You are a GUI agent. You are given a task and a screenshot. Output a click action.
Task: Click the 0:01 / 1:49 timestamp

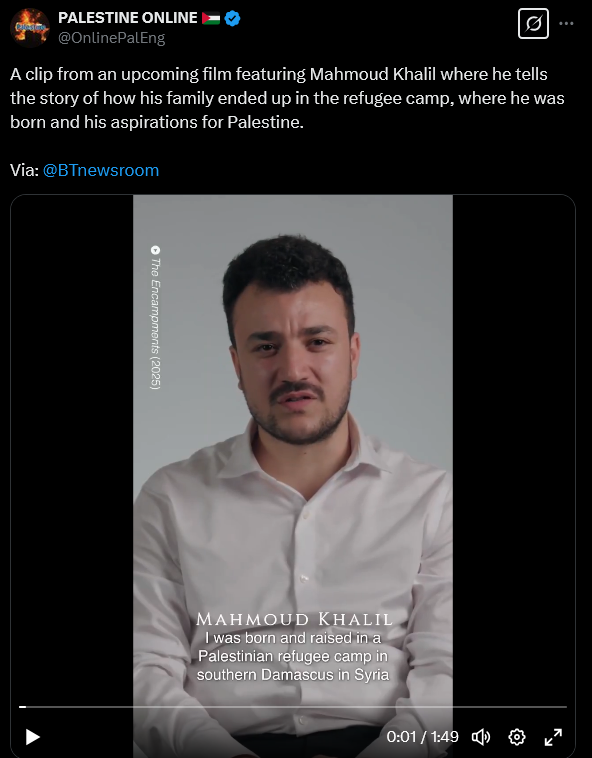click(x=422, y=737)
